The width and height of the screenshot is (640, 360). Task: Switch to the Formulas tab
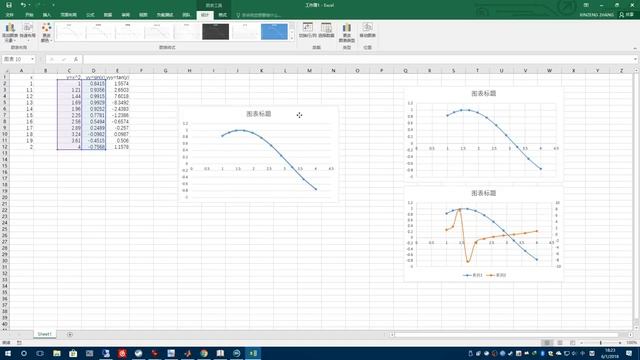click(x=90, y=15)
